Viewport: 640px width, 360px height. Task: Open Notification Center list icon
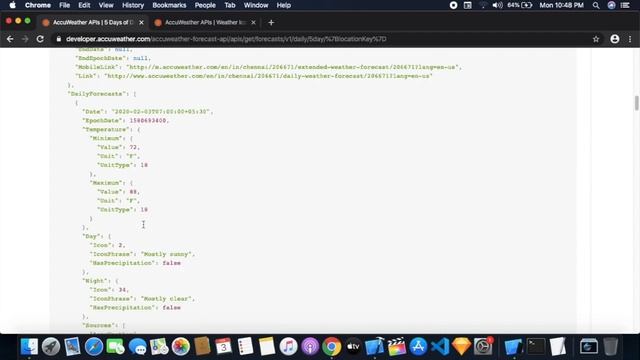tap(625, 5)
